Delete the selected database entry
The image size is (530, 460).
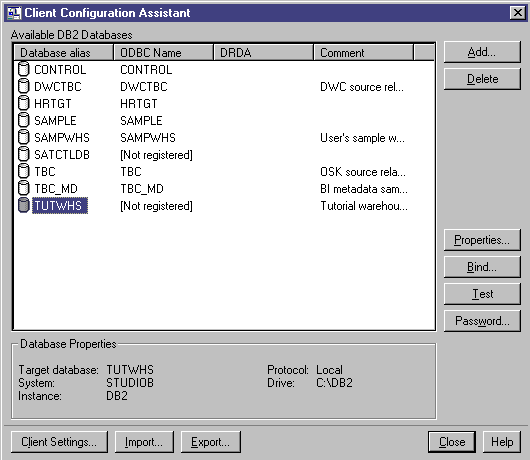(482, 79)
